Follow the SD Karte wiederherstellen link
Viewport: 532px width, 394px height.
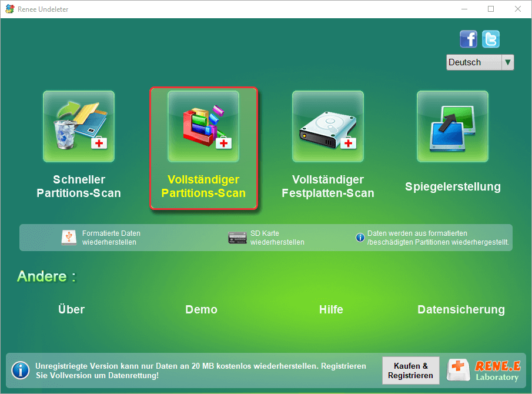click(277, 238)
